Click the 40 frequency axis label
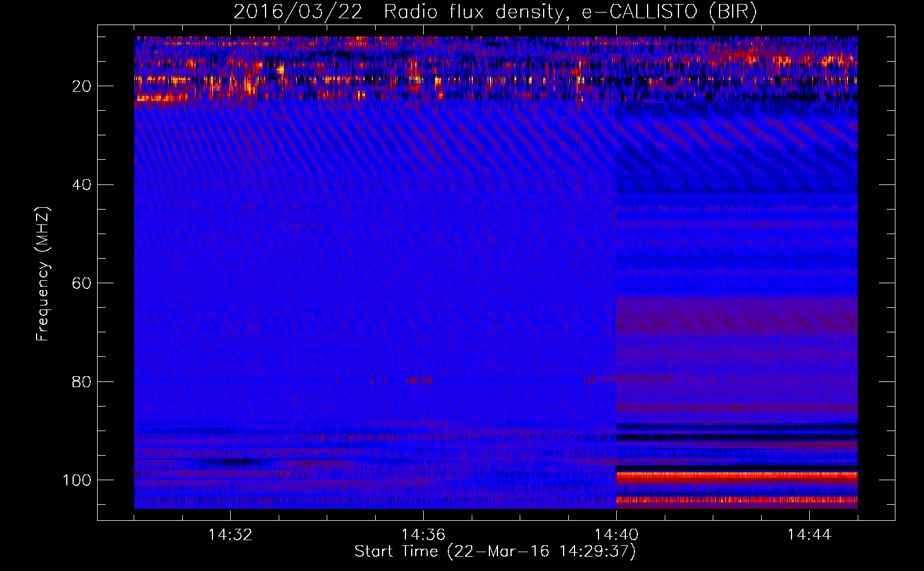924x571 pixels. point(82,185)
